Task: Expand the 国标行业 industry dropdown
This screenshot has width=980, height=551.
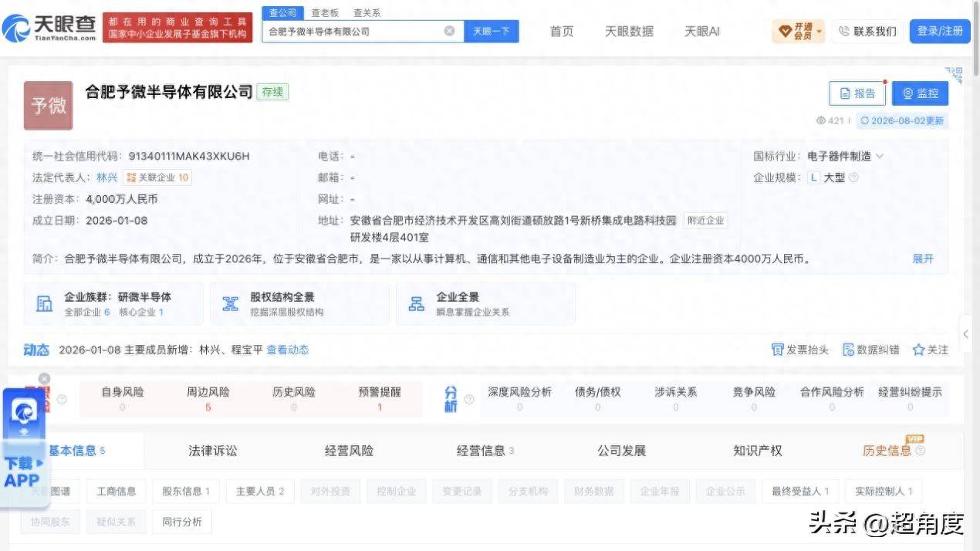Action: [880, 156]
